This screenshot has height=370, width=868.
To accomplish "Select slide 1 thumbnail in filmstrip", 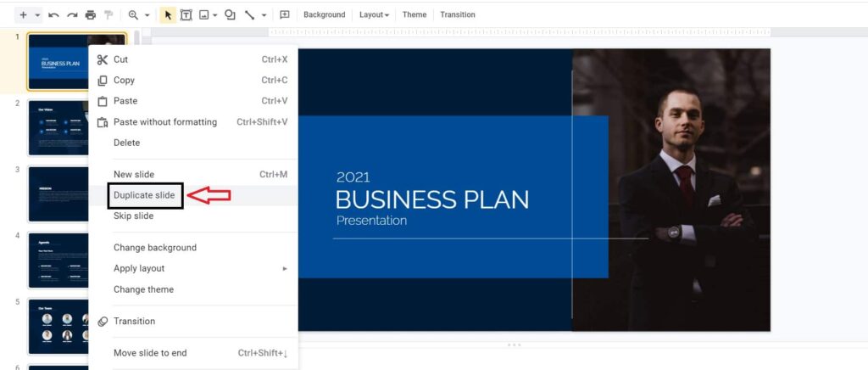I will (x=58, y=61).
